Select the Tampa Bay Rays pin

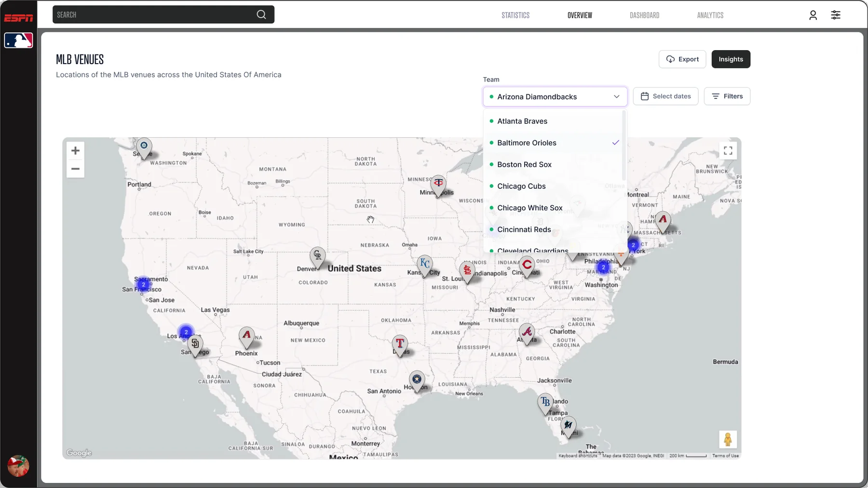click(545, 405)
